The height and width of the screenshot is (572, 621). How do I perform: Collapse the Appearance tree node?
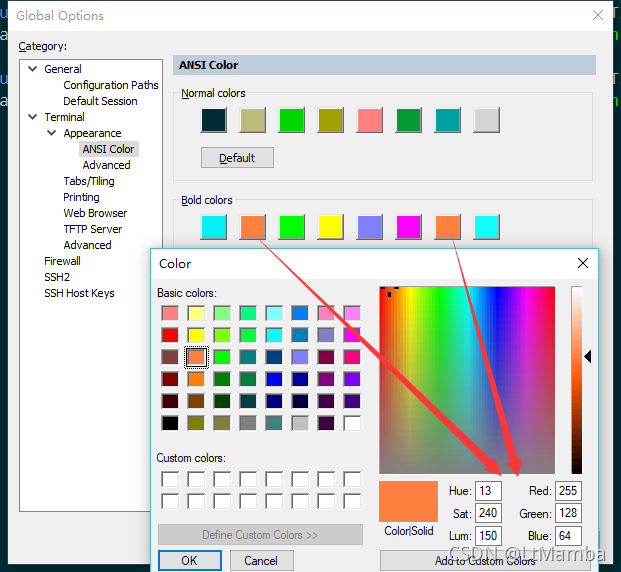52,133
